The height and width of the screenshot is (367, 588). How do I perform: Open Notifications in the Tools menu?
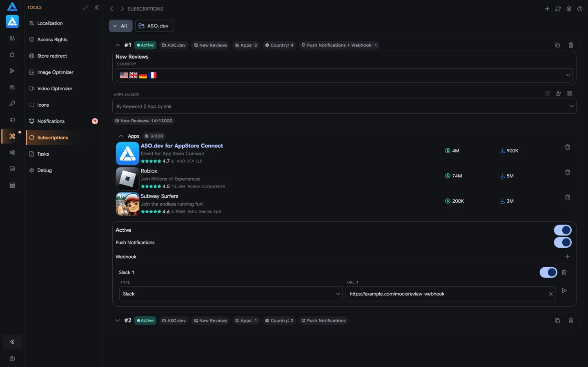63,121
